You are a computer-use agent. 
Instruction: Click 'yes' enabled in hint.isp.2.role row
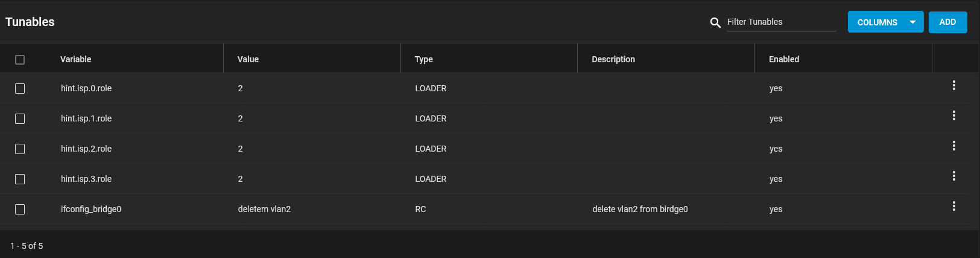coord(776,149)
